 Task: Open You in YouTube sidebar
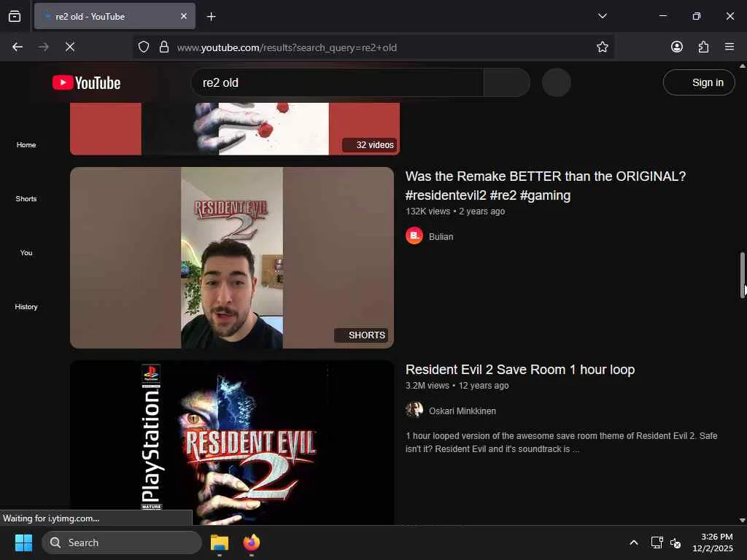(x=26, y=253)
